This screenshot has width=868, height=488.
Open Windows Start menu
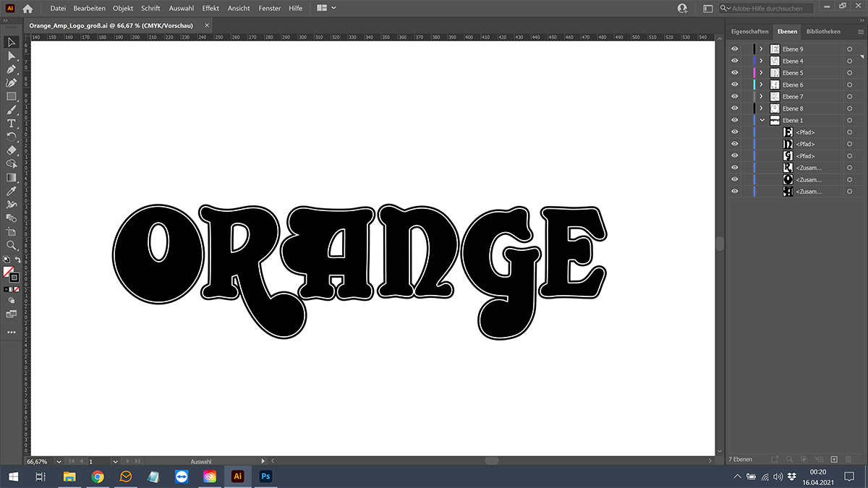(x=13, y=476)
